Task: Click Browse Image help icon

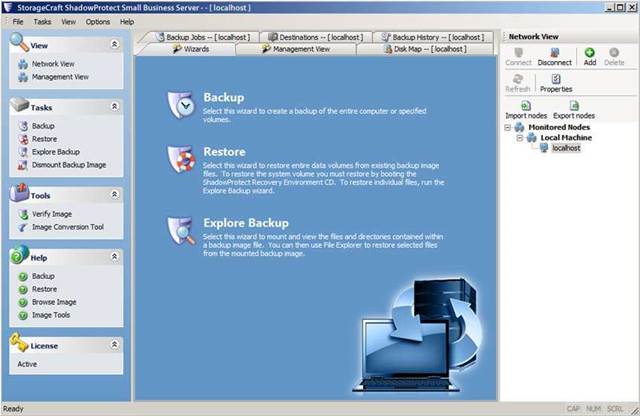Action: 23,303
